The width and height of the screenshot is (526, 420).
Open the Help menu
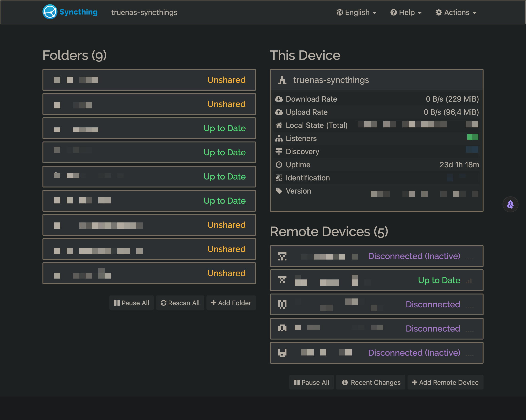(405, 12)
